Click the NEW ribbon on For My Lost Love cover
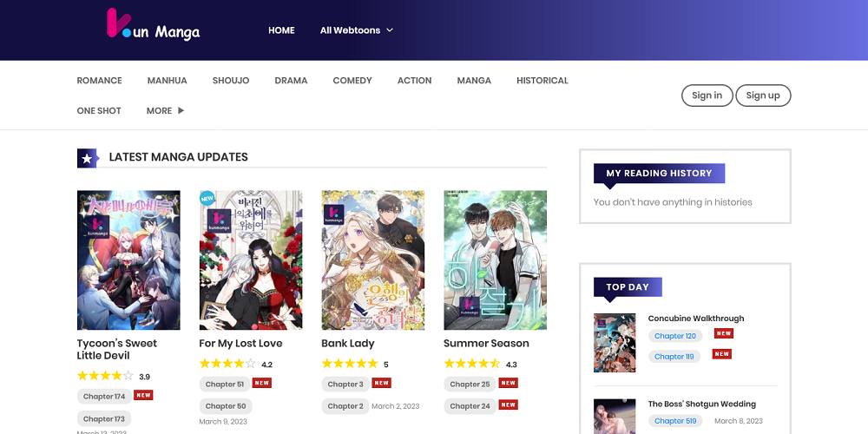The height and width of the screenshot is (434, 868). pos(207,198)
